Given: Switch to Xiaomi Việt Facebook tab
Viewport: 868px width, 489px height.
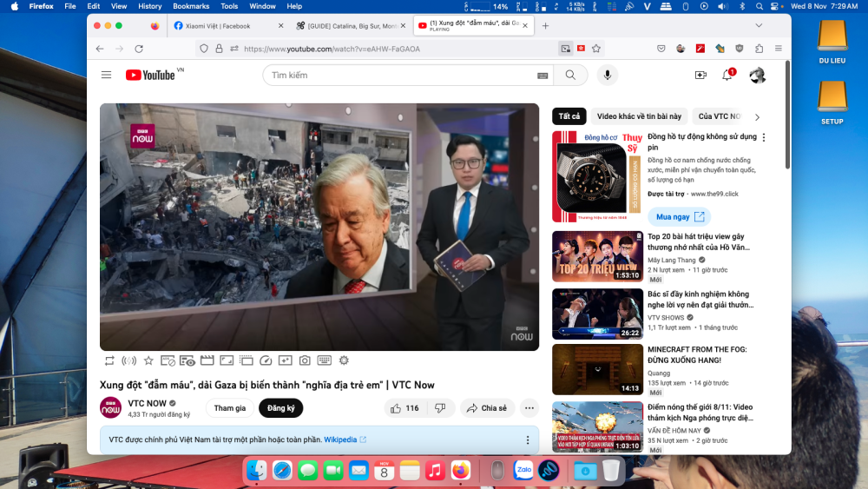Looking at the screenshot, I should point(228,26).
